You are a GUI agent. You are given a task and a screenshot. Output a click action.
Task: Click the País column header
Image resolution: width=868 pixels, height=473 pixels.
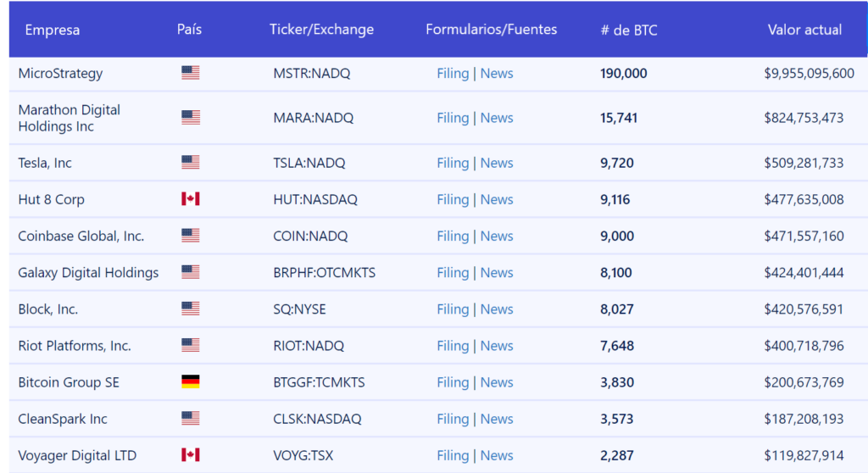pos(189,30)
